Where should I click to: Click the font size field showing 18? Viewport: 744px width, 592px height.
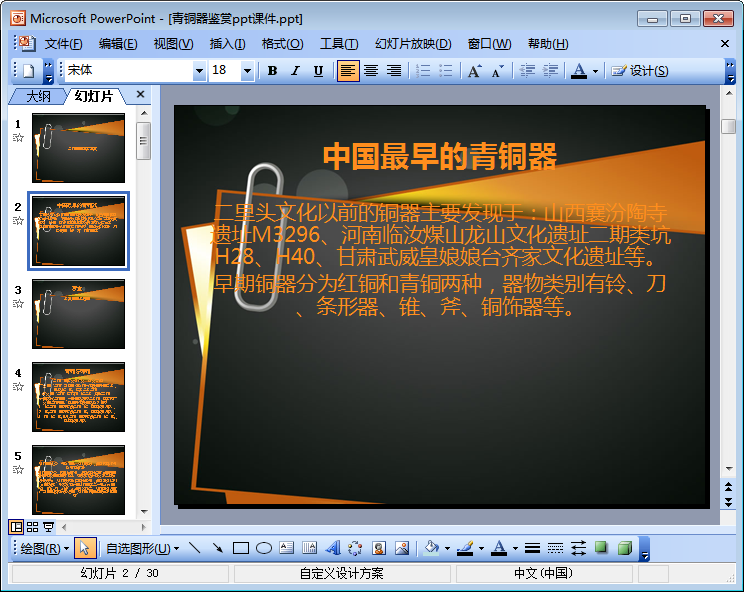coord(225,71)
